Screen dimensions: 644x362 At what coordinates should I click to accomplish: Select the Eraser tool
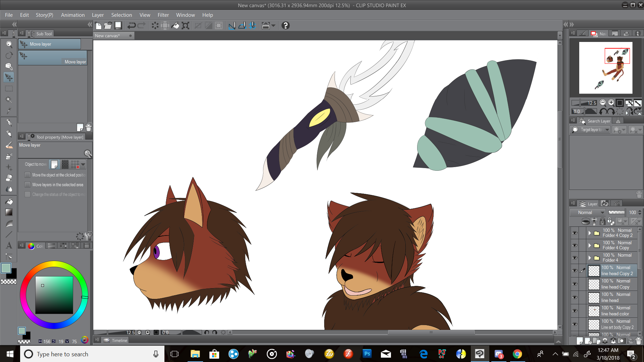click(x=9, y=178)
